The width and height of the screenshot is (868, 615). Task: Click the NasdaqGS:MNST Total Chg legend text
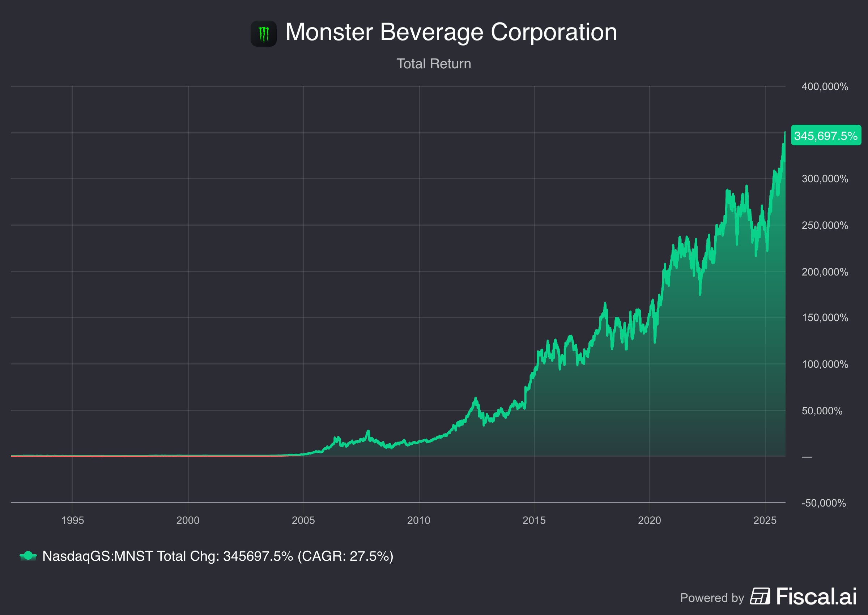point(218,556)
